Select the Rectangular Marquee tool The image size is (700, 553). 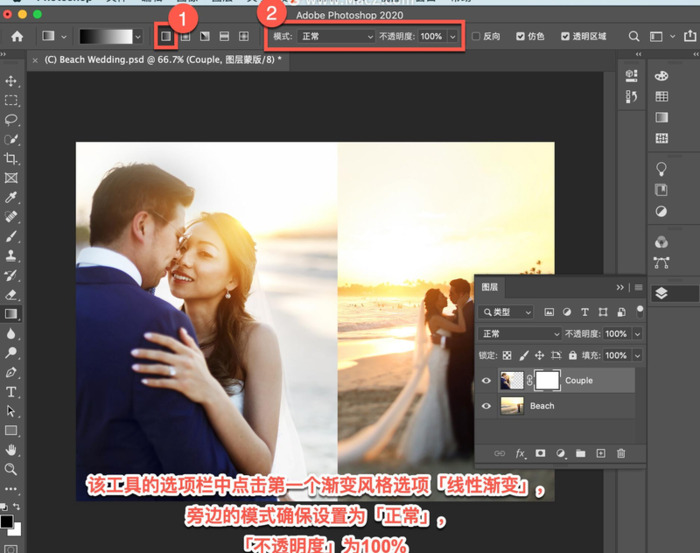point(11,100)
